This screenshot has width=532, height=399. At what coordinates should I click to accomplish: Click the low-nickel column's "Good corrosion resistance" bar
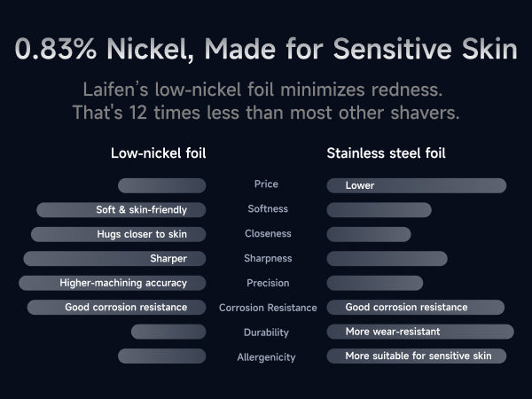coord(117,308)
